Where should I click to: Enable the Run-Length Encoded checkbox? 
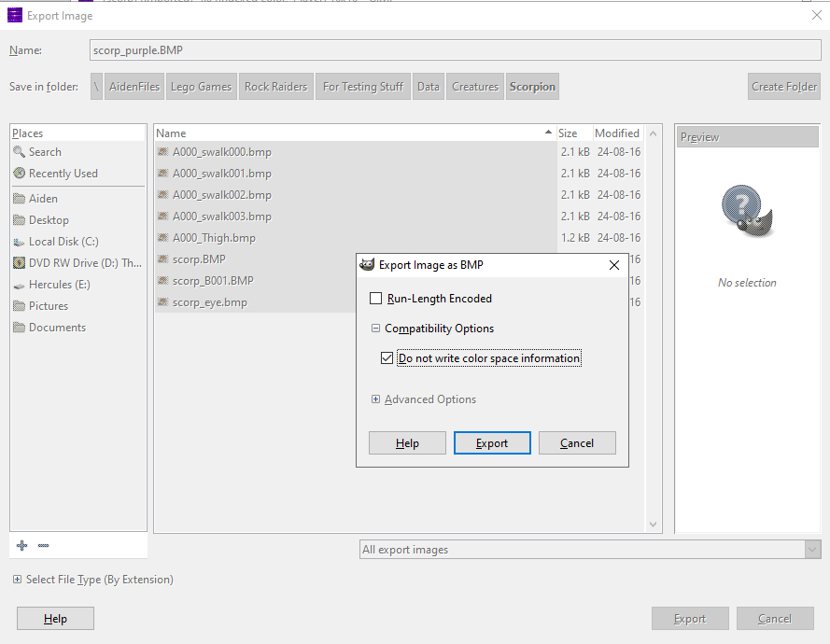coord(375,299)
